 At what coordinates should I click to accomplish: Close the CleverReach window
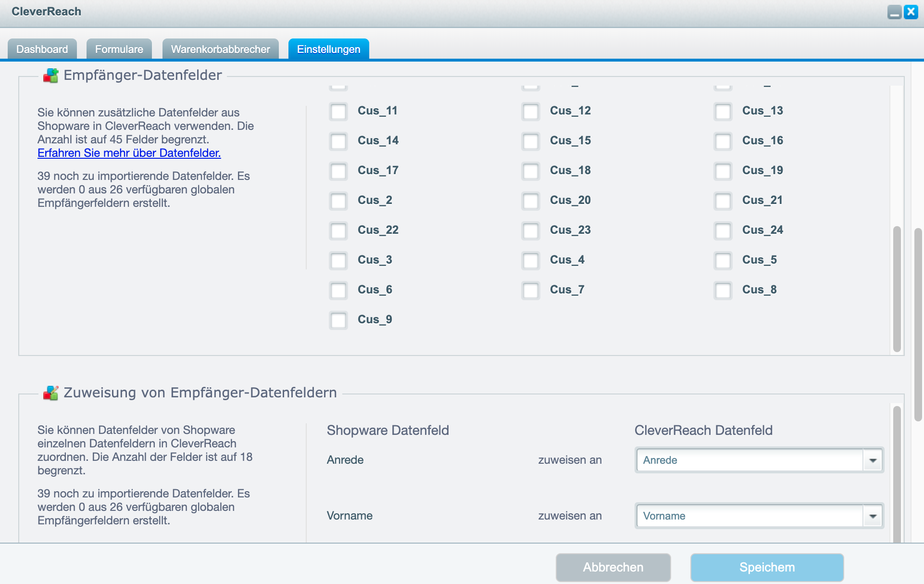pos(911,12)
